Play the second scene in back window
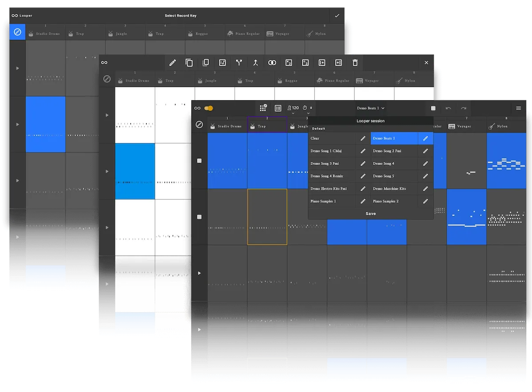 coord(18,125)
